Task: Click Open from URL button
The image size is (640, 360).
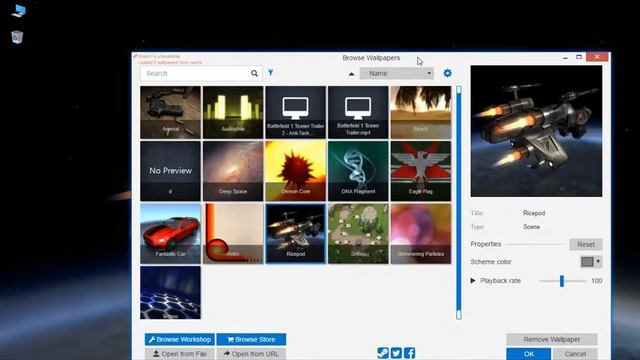Action: (x=251, y=354)
